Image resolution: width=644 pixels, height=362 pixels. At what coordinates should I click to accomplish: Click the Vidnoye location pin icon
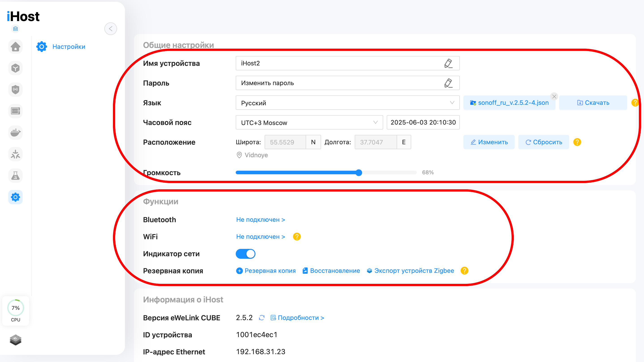[x=239, y=155]
